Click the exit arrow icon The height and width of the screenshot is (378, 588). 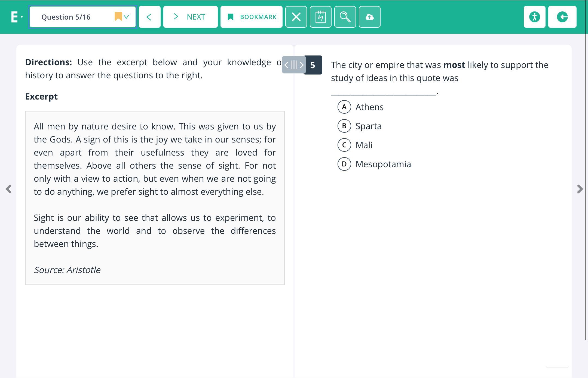(562, 17)
